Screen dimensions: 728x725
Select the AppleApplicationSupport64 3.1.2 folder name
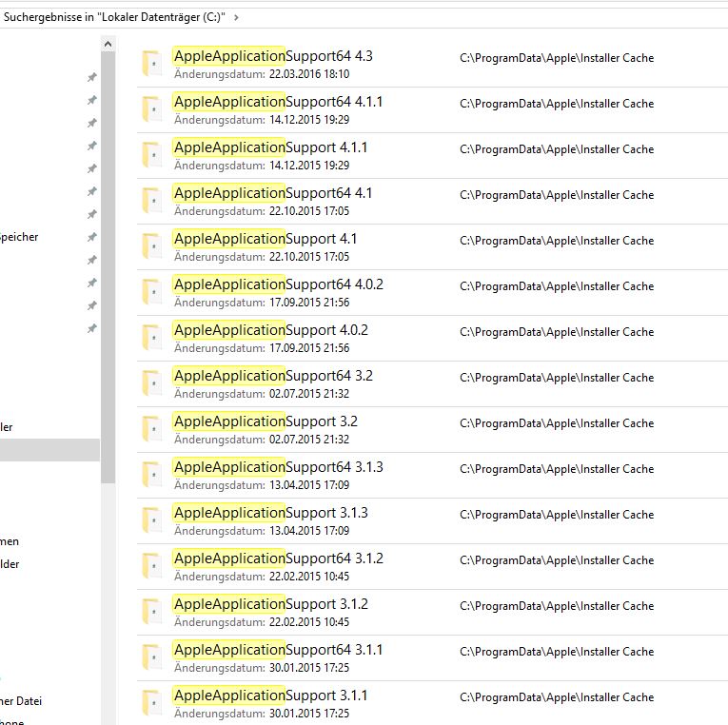[x=279, y=558]
